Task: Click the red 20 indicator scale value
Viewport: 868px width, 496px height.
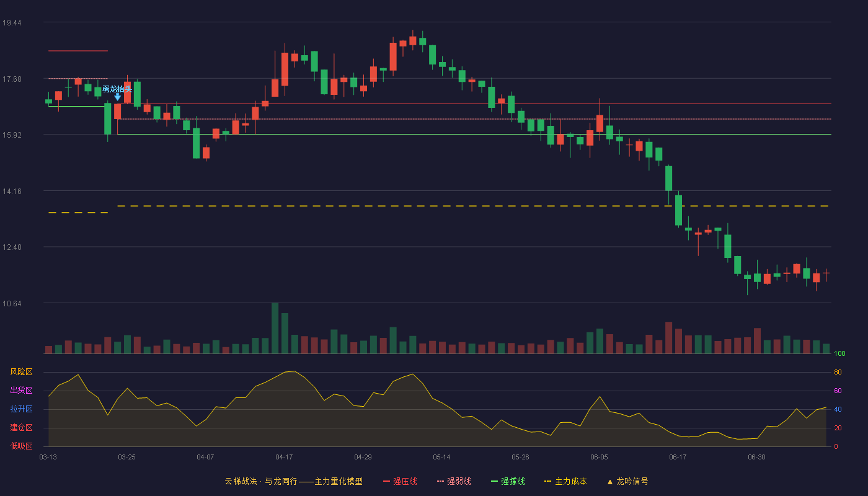Action: (838, 428)
